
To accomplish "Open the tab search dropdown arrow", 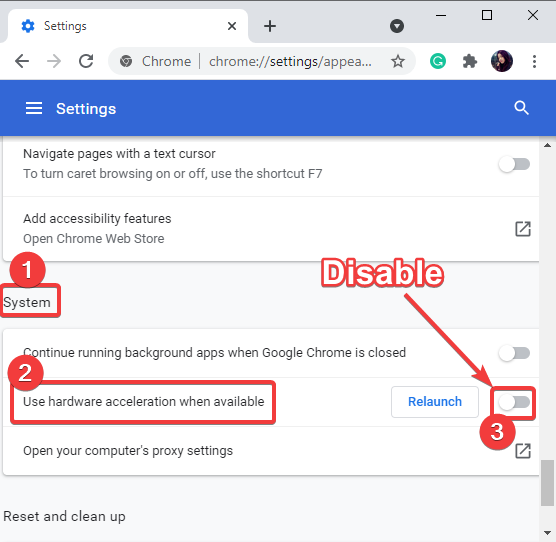I will [x=397, y=26].
